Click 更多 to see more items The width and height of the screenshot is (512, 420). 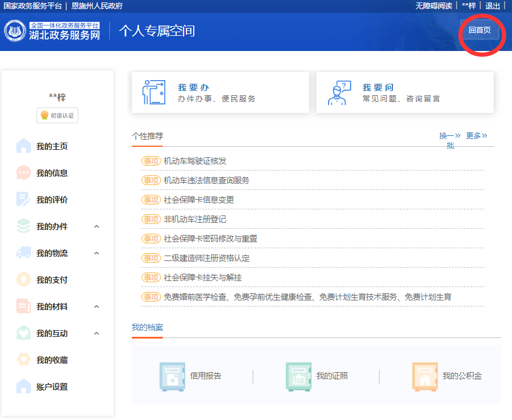[x=476, y=136]
